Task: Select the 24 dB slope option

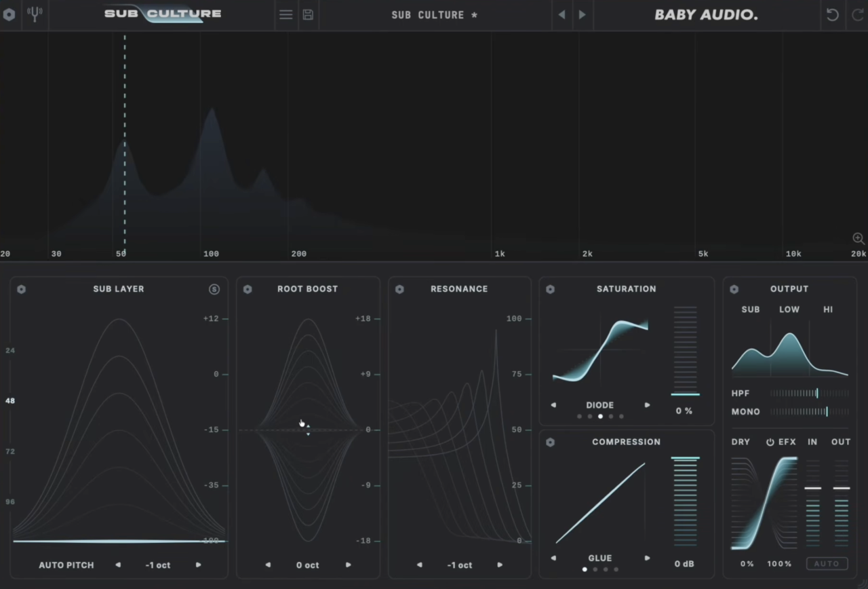Action: click(x=10, y=350)
